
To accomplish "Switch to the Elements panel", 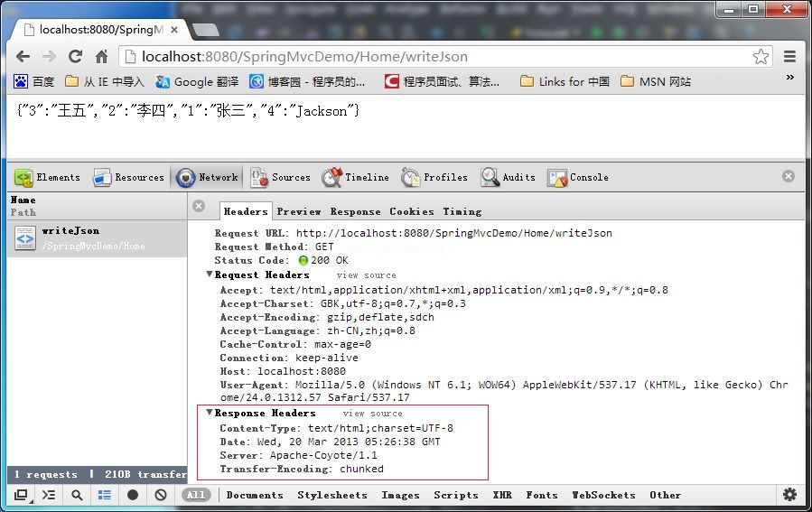I will pos(47,178).
